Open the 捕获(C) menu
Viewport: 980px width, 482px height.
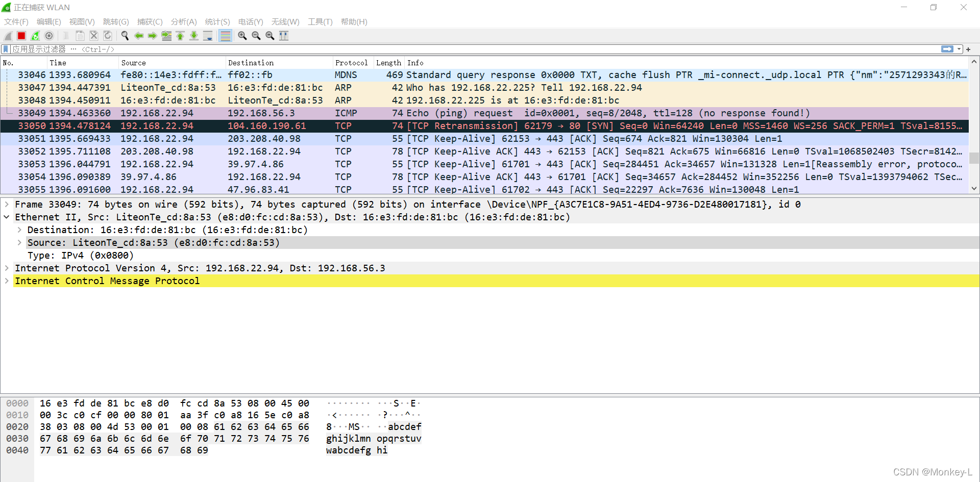click(x=150, y=21)
